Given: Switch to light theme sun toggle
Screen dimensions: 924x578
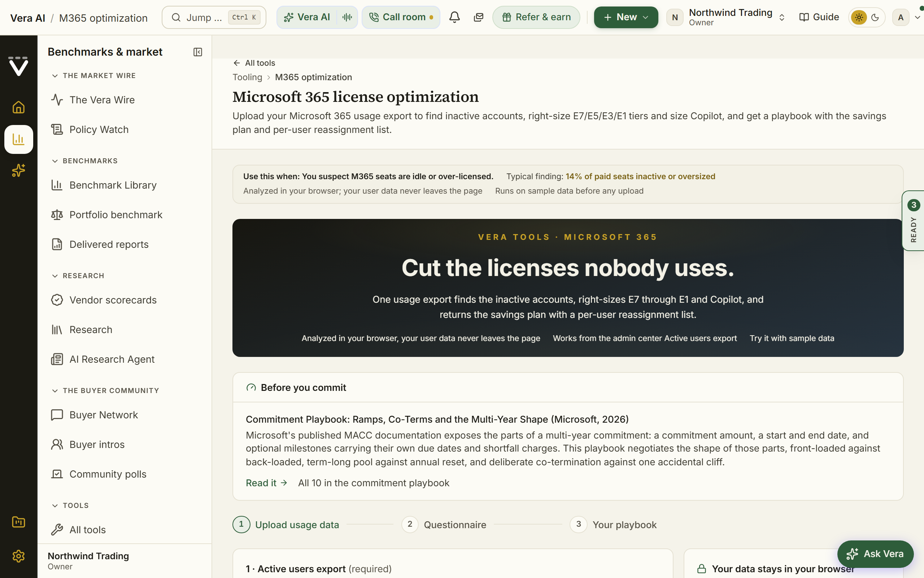Looking at the screenshot, I should point(859,17).
